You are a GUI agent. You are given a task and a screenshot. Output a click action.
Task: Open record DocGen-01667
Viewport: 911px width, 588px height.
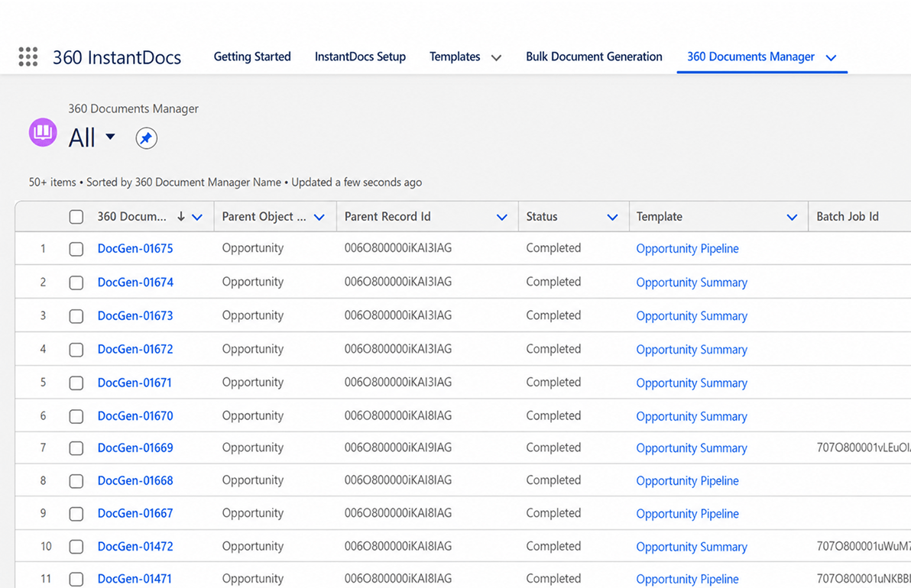(135, 513)
